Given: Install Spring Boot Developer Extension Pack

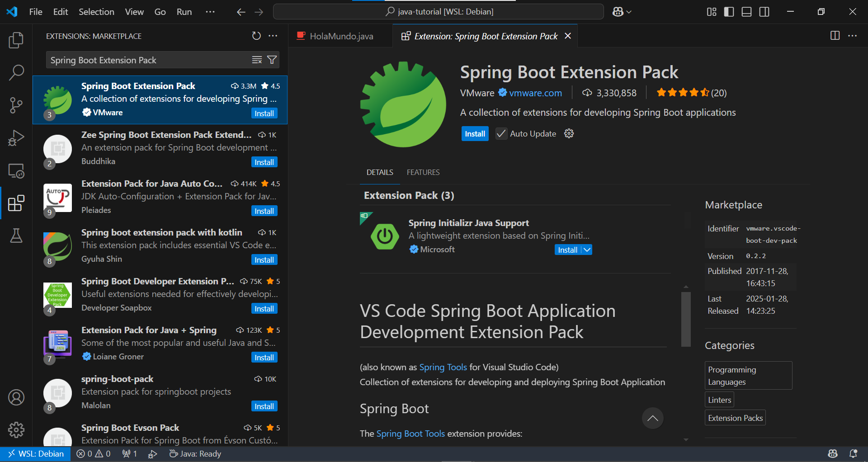Looking at the screenshot, I should tap(264, 309).
